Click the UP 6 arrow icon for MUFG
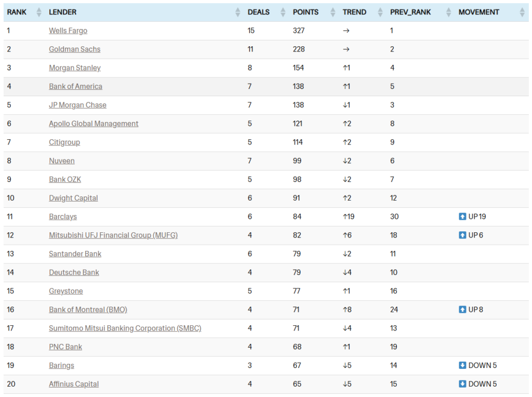This screenshot has width=532, height=397. coord(462,235)
